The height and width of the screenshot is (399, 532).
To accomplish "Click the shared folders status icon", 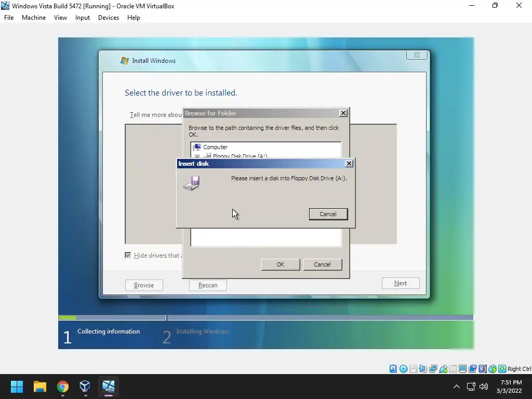I will coord(453,369).
